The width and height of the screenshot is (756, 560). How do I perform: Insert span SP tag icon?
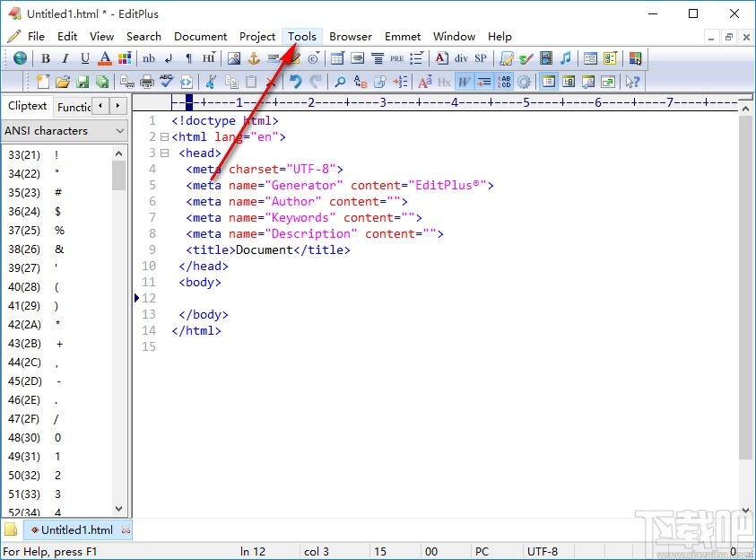[x=480, y=58]
